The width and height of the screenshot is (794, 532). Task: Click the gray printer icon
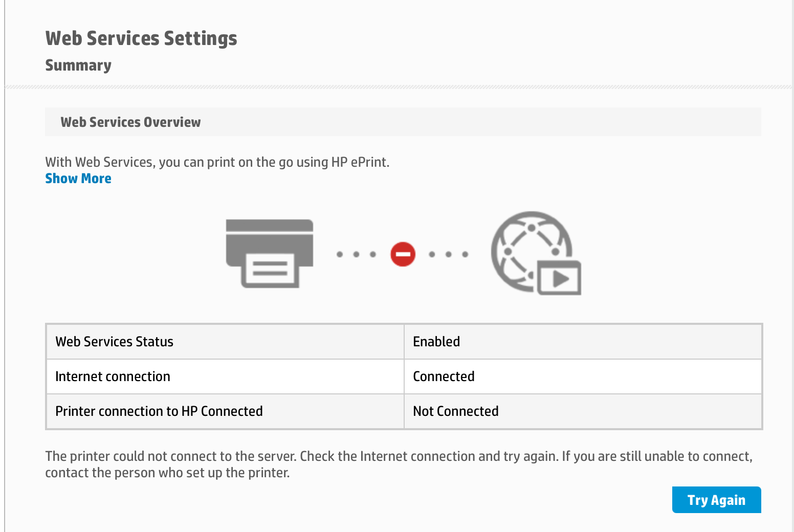point(270,253)
